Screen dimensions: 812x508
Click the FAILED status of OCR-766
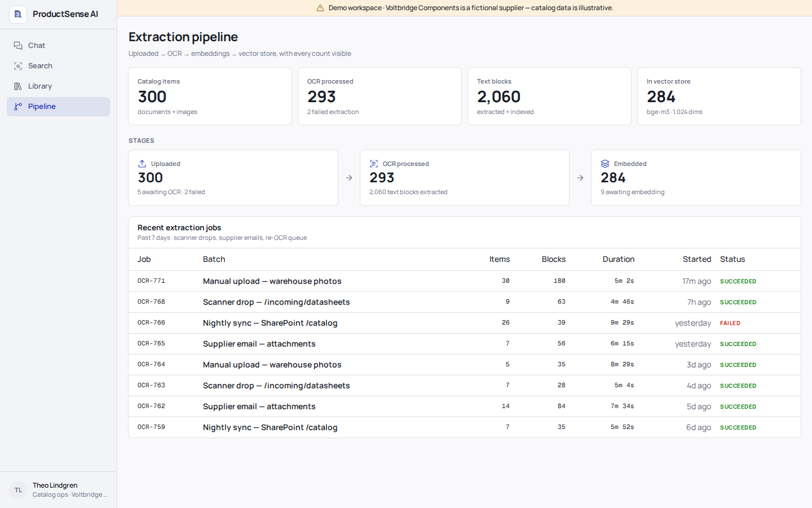click(730, 323)
